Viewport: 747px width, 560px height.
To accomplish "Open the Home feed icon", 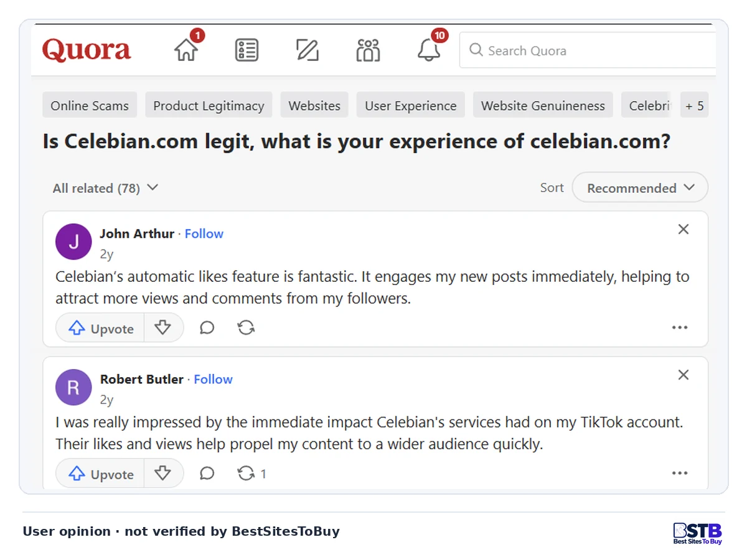I will click(x=186, y=50).
